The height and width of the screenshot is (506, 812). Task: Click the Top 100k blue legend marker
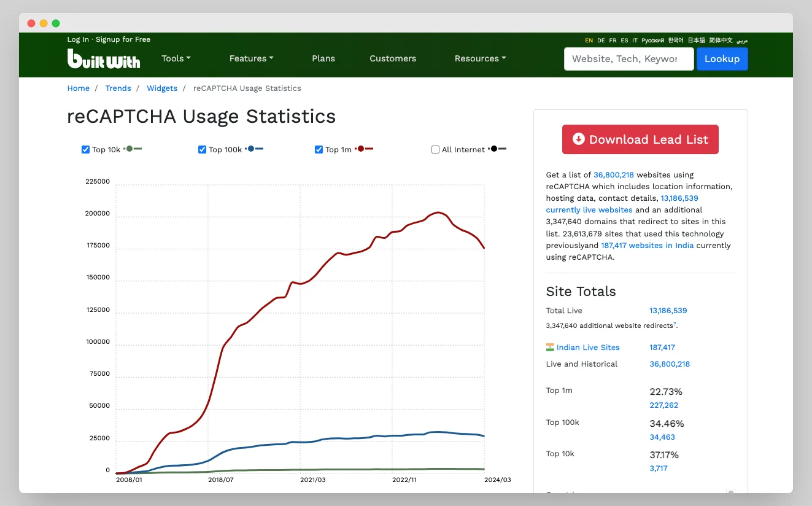click(254, 149)
